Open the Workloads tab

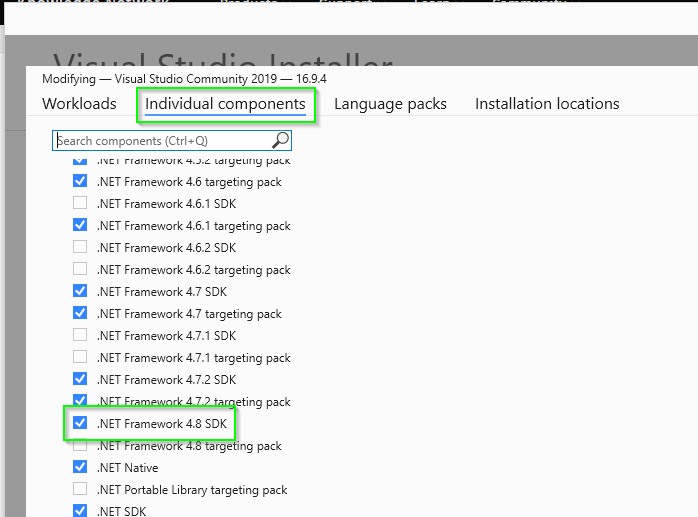[79, 104]
